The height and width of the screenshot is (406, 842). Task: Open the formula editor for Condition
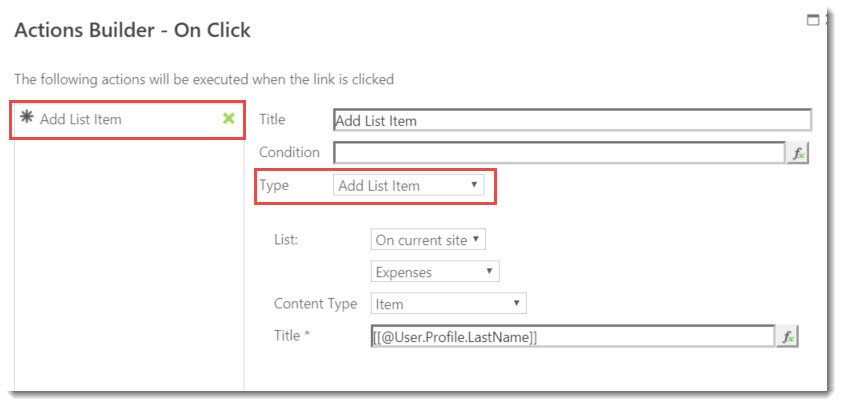(x=799, y=153)
